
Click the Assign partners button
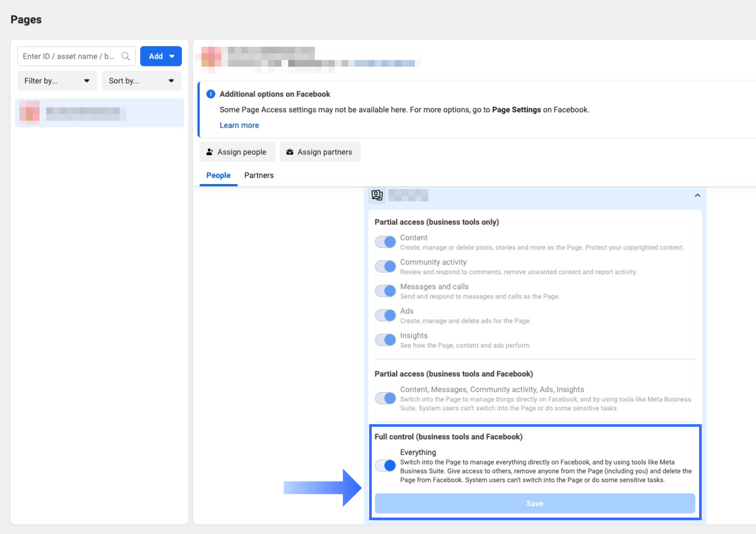(320, 152)
